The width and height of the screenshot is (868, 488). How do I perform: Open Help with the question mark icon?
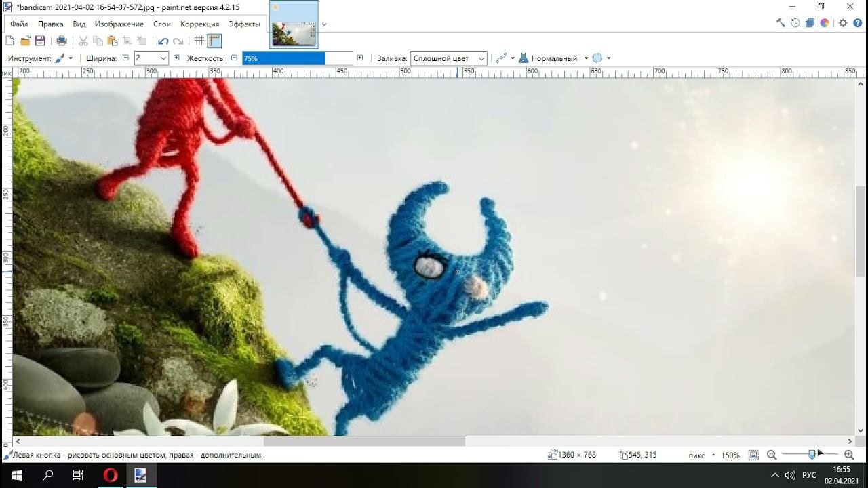(x=858, y=23)
